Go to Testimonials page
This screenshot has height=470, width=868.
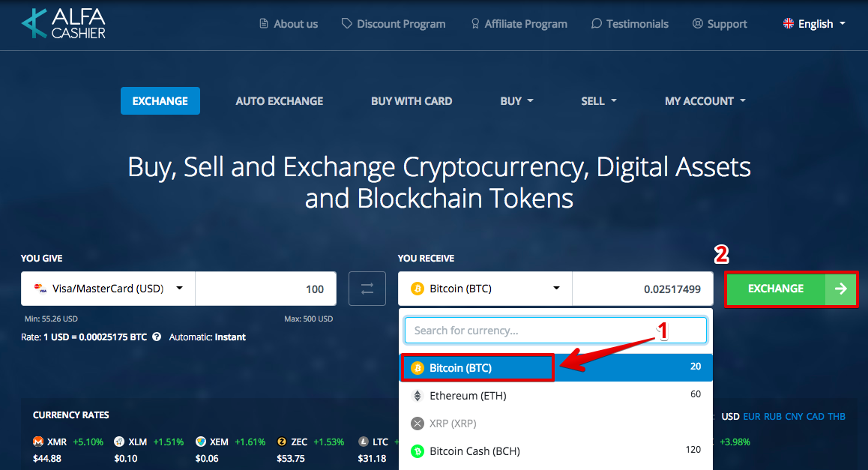(630, 24)
